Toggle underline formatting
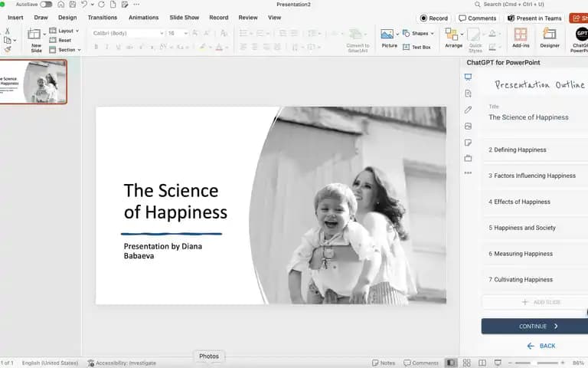The height and width of the screenshot is (368, 588). 119,48
